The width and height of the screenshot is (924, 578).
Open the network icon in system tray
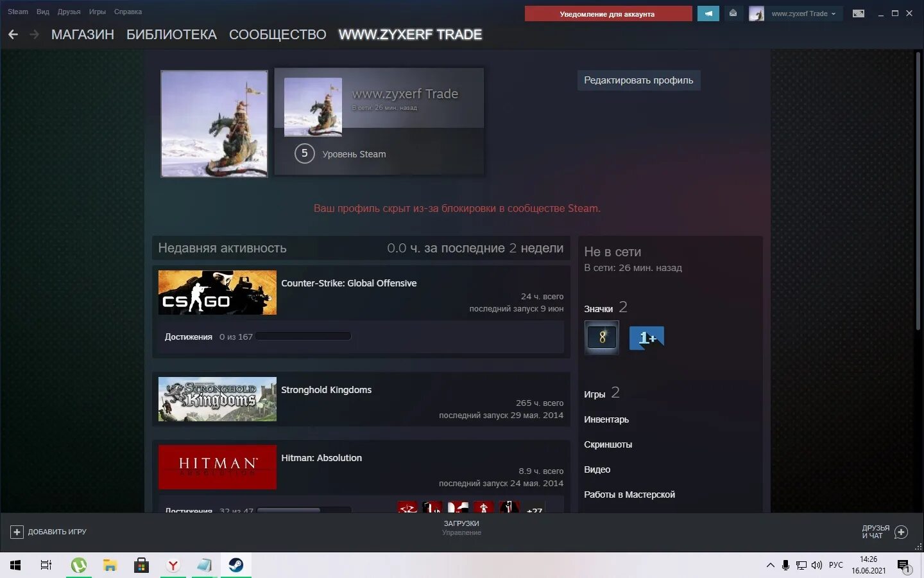[801, 565]
